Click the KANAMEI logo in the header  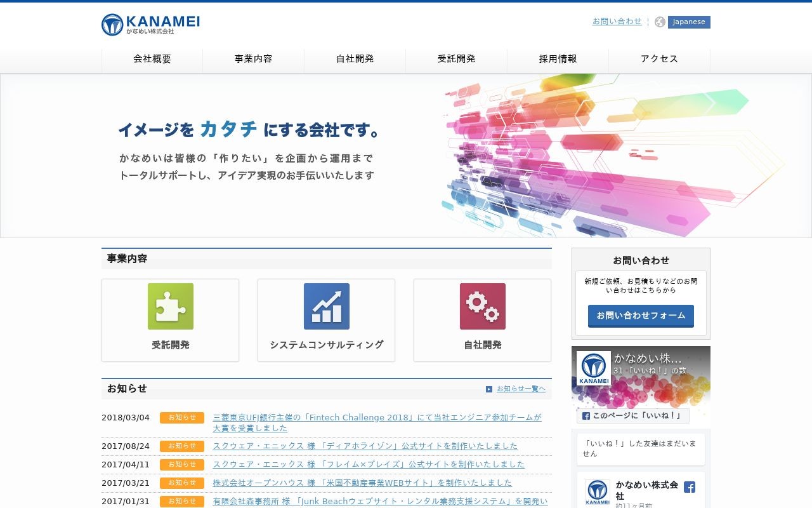click(x=150, y=24)
